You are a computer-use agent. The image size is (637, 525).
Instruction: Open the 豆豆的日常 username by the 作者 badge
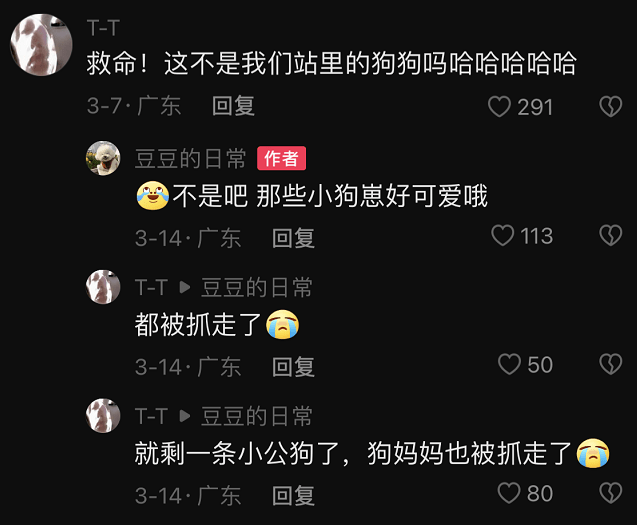(191, 158)
